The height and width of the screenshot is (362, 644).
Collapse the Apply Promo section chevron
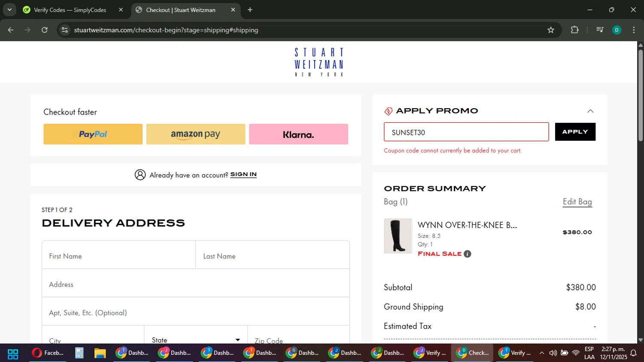(x=590, y=111)
